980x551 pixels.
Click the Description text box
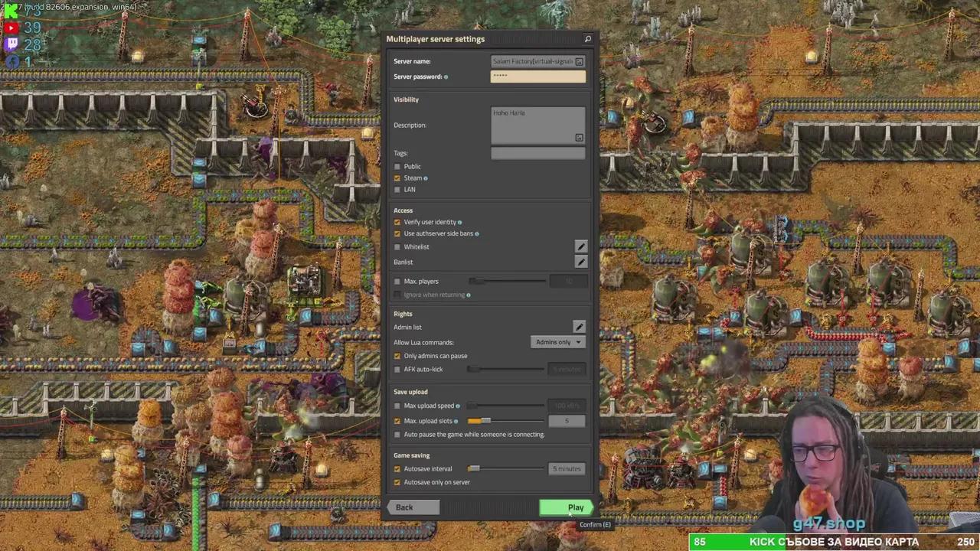click(538, 125)
